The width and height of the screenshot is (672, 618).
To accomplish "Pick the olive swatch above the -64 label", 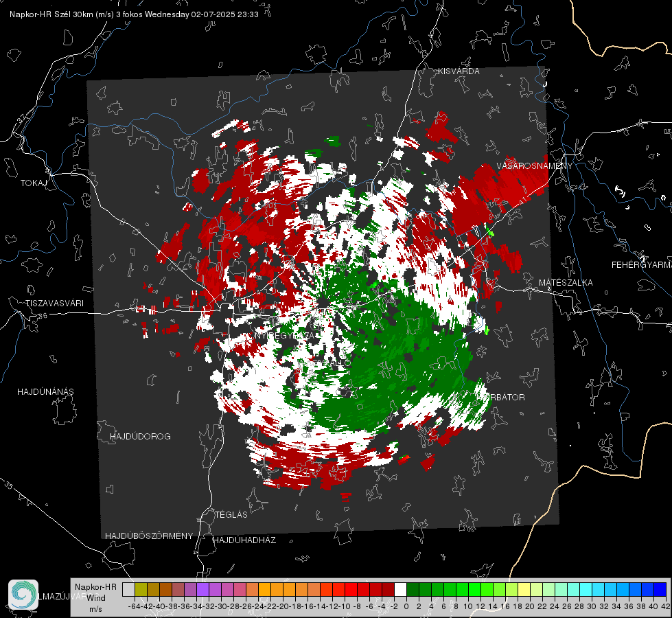I will 141,589.
